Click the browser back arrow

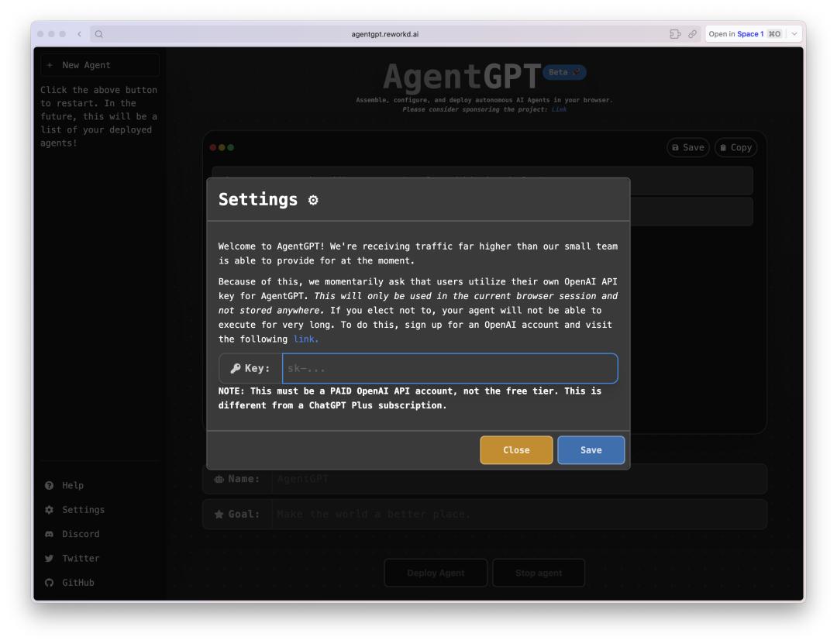79,34
